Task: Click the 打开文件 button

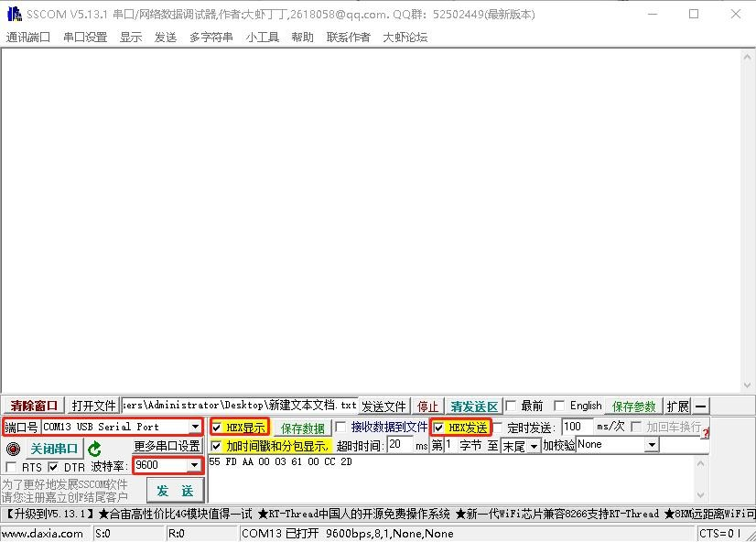Action: [93, 406]
